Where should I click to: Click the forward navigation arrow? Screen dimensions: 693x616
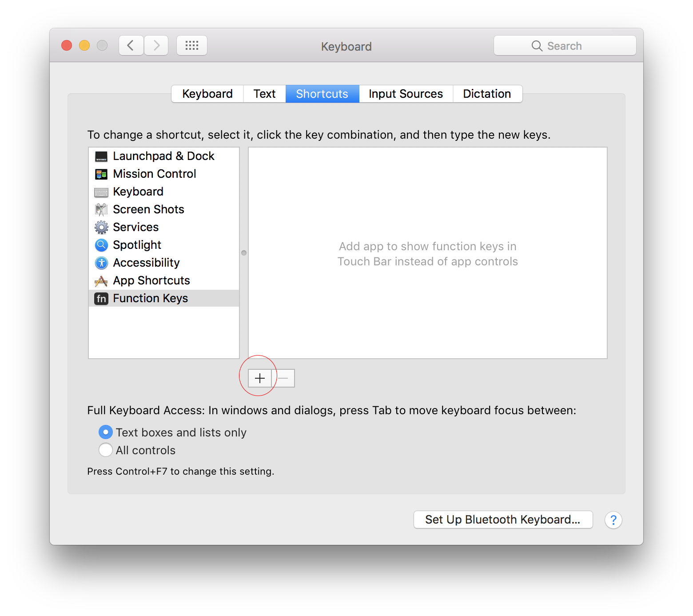tap(156, 45)
